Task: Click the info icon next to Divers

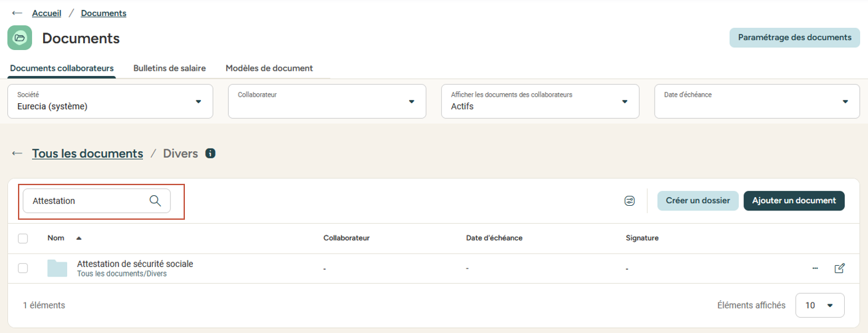Action: tap(210, 154)
